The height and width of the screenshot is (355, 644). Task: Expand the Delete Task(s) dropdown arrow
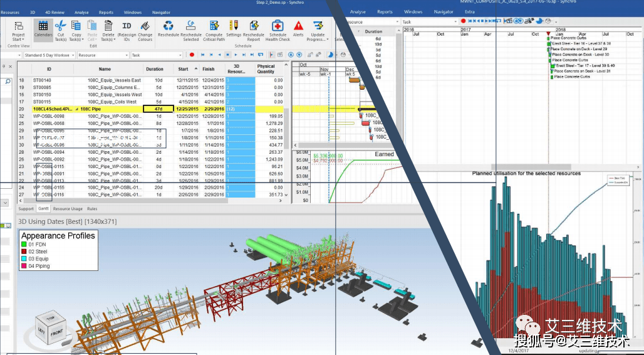(114, 40)
